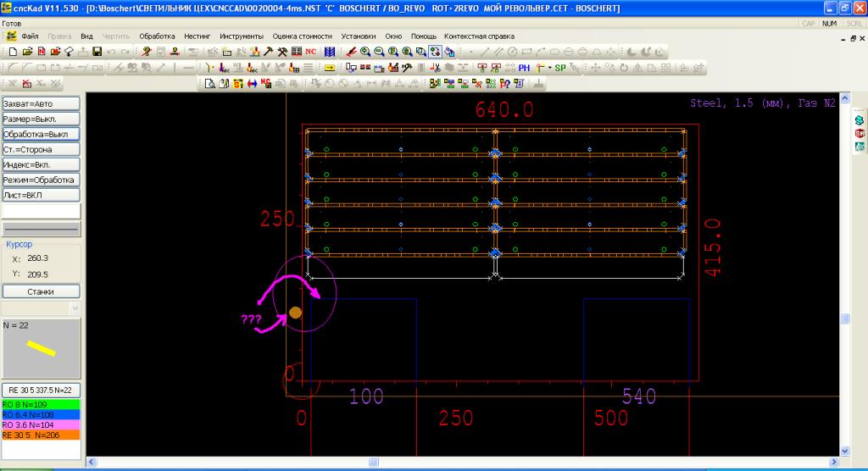Screen dimensions: 868x471
Task: Toggle the Режим=Обработка button
Action: (x=41, y=180)
